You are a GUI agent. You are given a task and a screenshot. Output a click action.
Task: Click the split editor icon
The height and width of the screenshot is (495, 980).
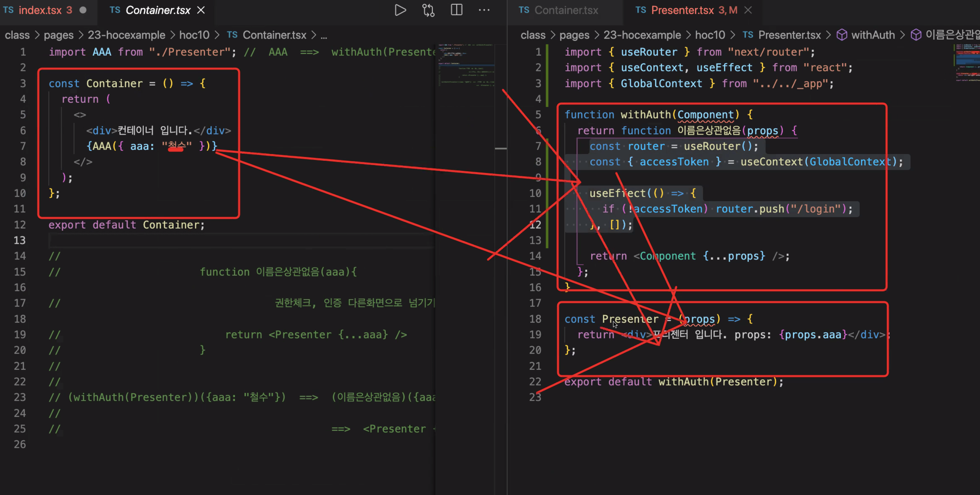[456, 10]
